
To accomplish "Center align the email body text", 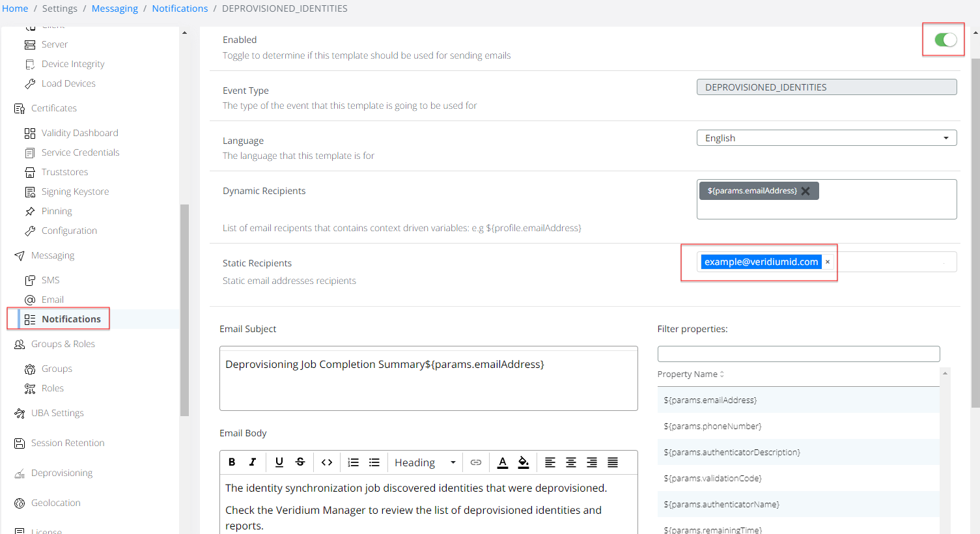I will (x=571, y=462).
